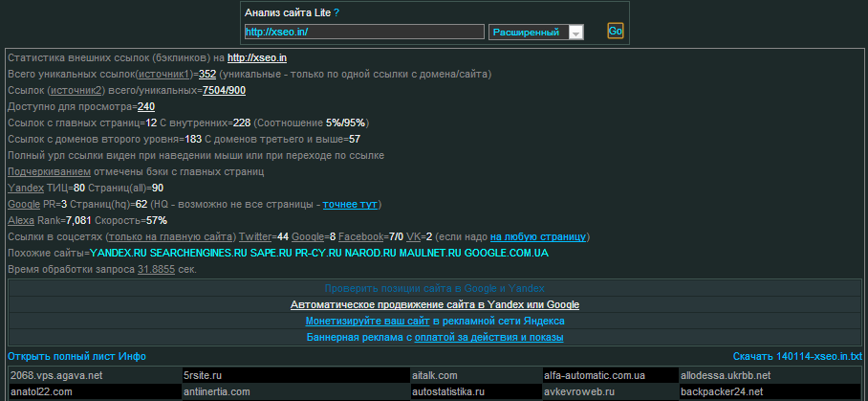Viewport: 868px width, 401px height.
Task: Open Баннерная реклама offer link
Action: (x=435, y=337)
